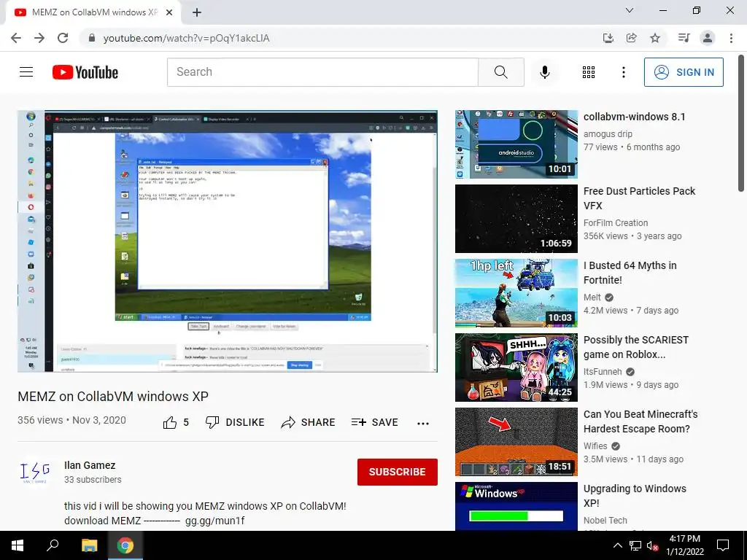747x560 pixels.
Task: Close the MEMZ on CollabVM tab
Action: coord(169,12)
